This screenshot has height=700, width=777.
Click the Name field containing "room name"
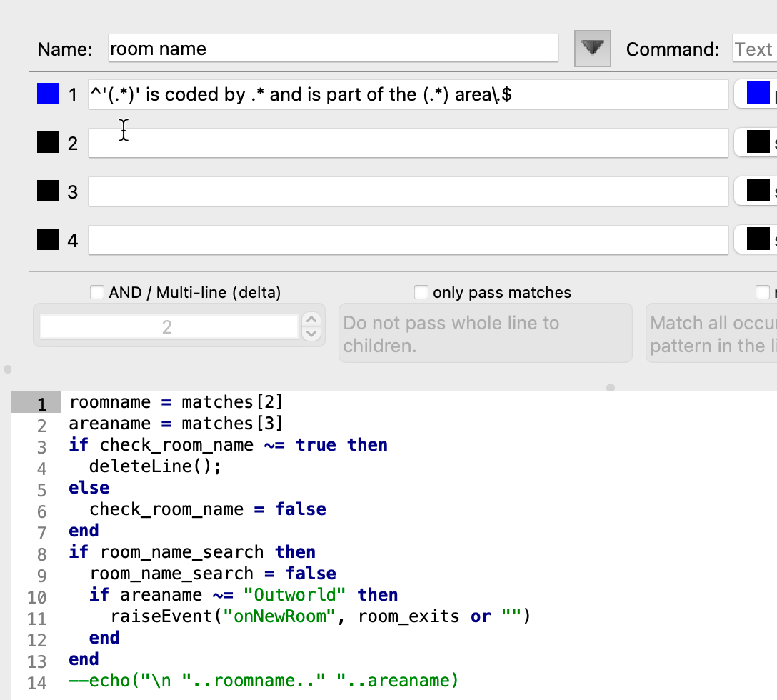coord(333,49)
